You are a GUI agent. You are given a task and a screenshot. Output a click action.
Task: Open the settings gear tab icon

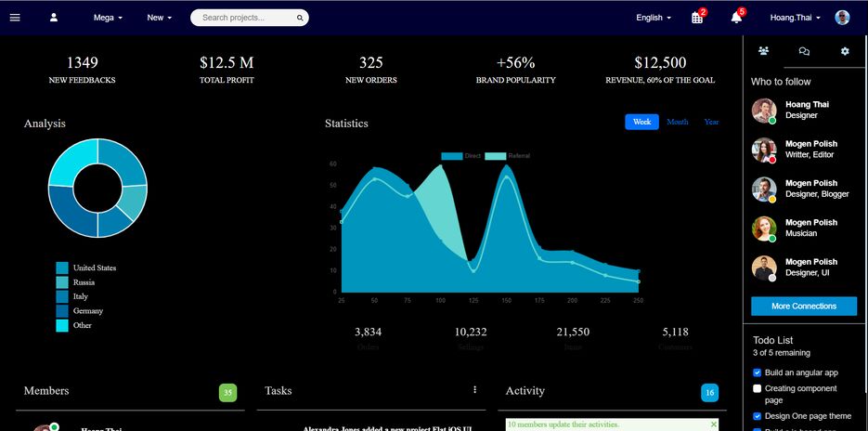click(845, 51)
